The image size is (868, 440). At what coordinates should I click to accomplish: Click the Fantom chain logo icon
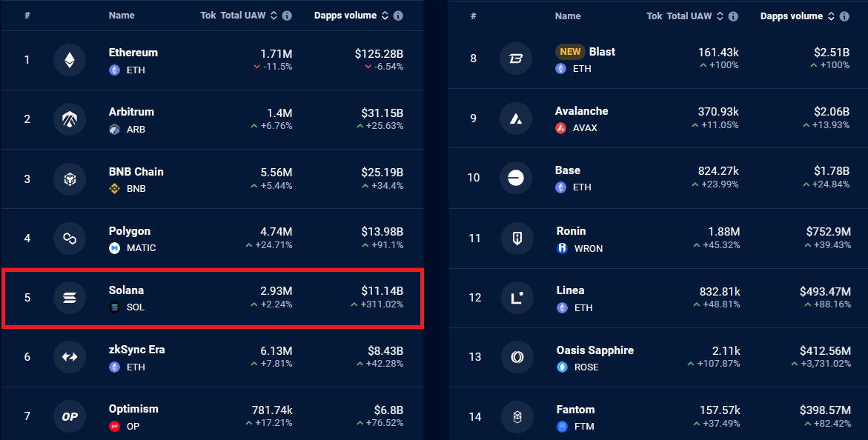click(x=516, y=417)
